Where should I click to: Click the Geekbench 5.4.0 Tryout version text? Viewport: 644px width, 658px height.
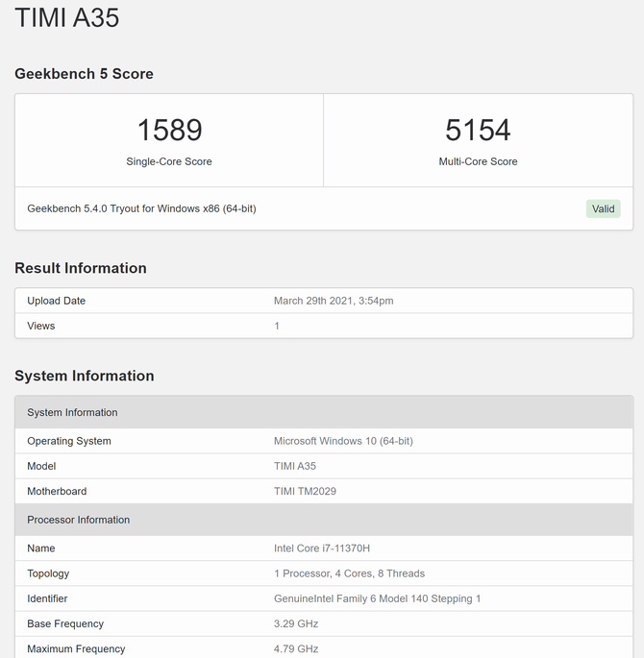[141, 208]
